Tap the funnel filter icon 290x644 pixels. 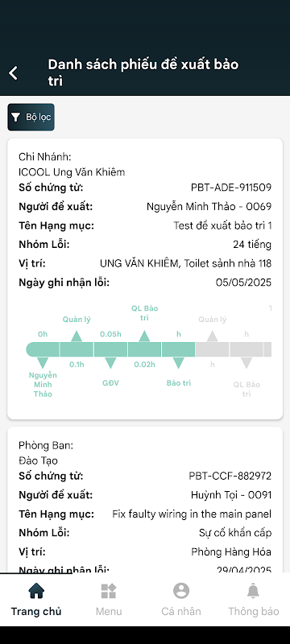click(15, 118)
